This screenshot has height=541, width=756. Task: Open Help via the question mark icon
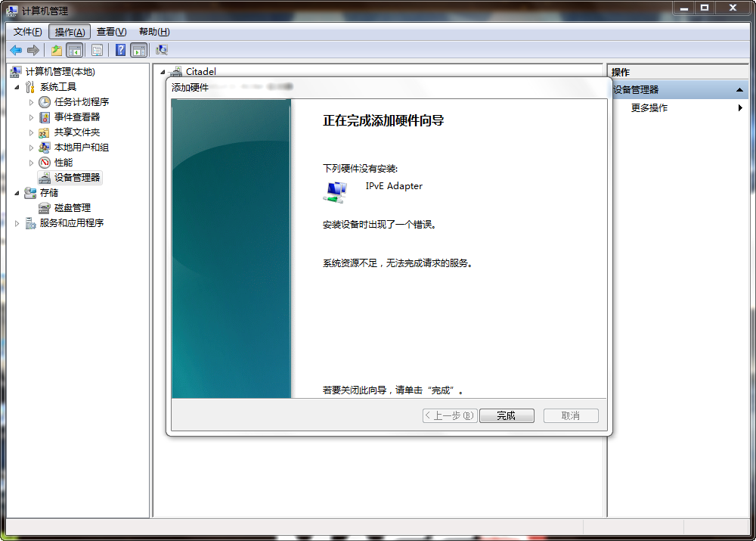(x=120, y=50)
